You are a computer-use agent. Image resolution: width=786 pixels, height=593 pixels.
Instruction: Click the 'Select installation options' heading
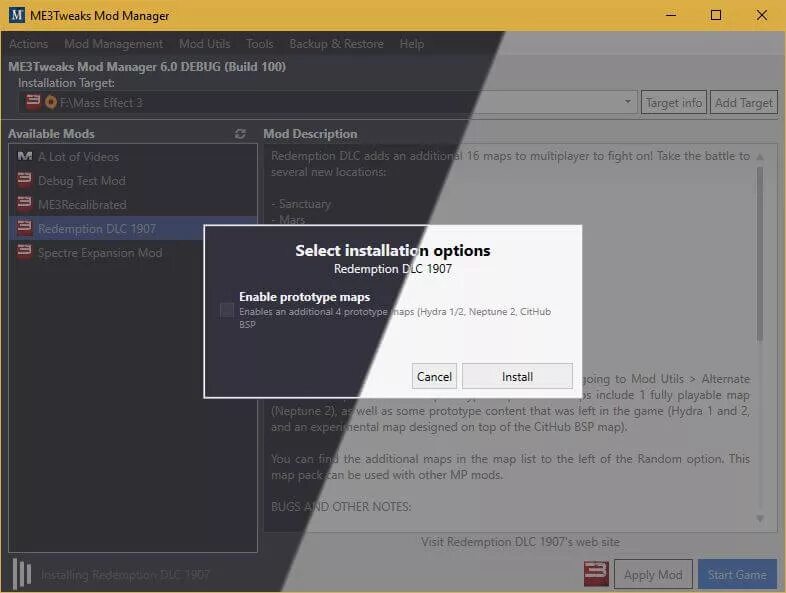point(392,250)
